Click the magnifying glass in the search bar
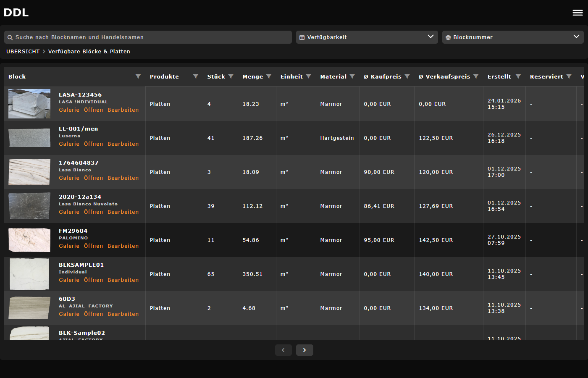This screenshot has height=378, width=588. 10,37
